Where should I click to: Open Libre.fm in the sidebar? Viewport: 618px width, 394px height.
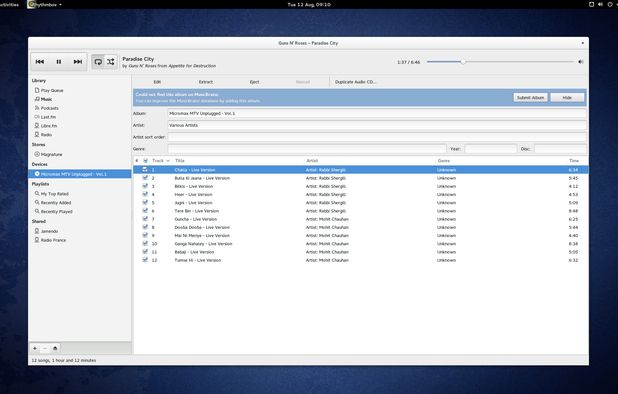[48, 126]
